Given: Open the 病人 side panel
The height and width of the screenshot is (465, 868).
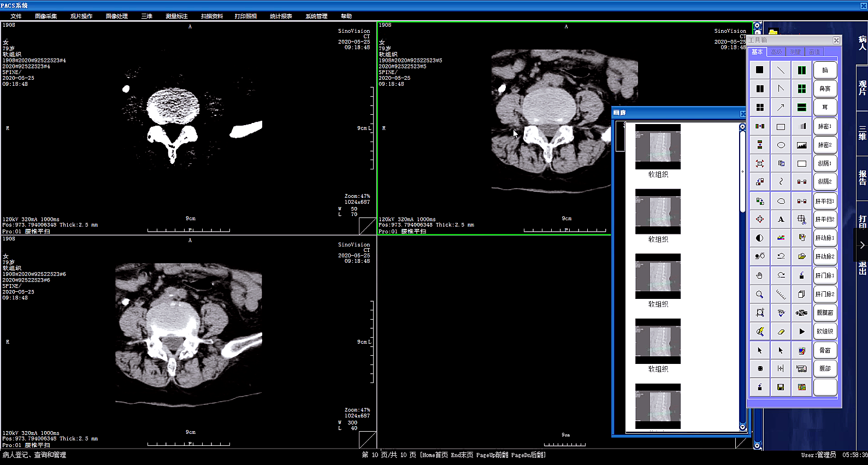Looking at the screenshot, I should pos(863,43).
